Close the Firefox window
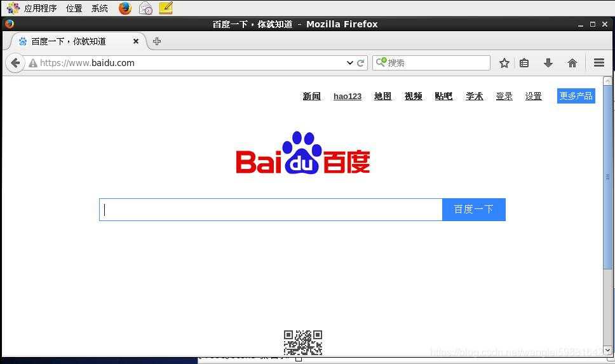The image size is (615, 364). [605, 24]
